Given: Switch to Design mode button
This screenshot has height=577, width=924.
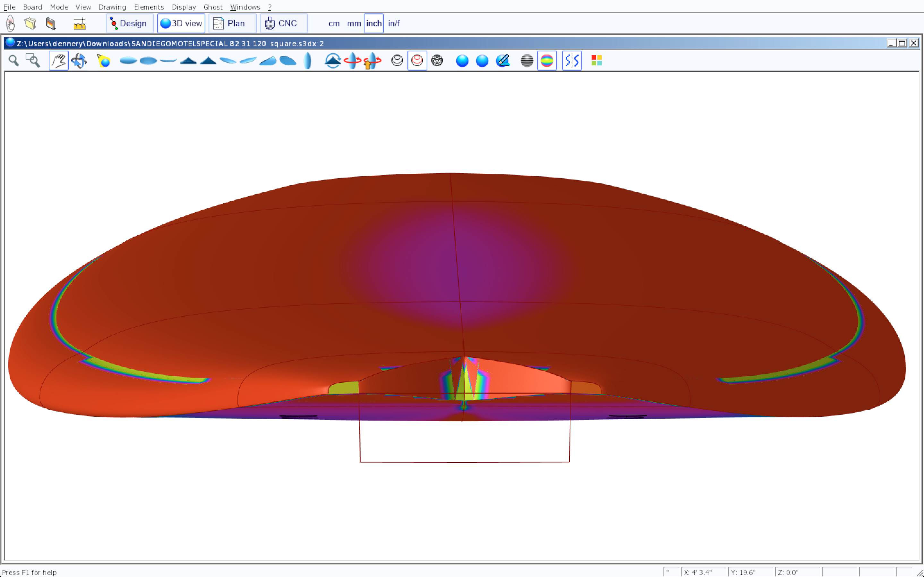Looking at the screenshot, I should tap(129, 23).
